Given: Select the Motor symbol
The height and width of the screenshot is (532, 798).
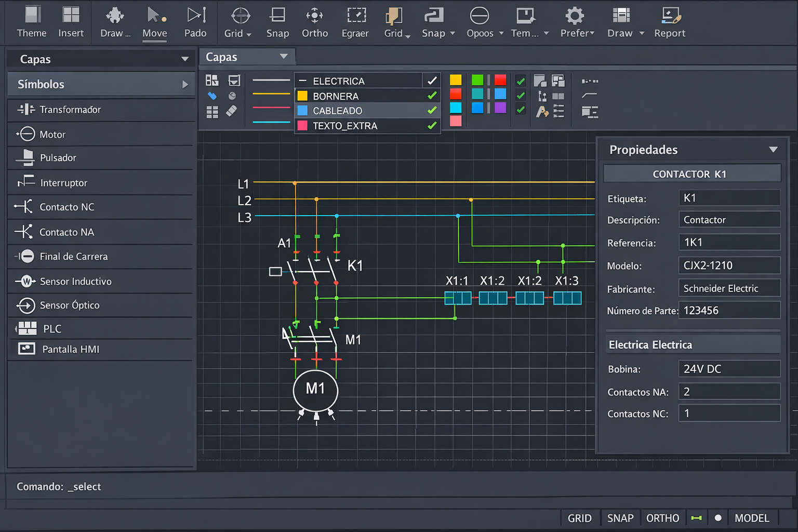Looking at the screenshot, I should [101, 134].
